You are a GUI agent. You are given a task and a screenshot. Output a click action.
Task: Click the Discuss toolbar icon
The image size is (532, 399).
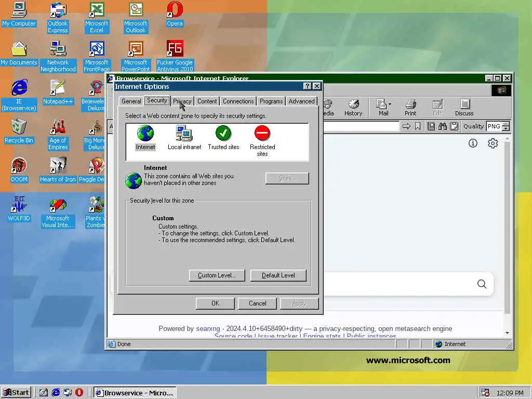(x=464, y=108)
